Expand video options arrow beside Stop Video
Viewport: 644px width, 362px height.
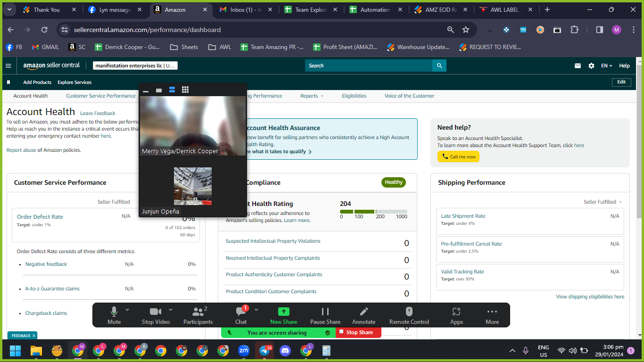tap(171, 310)
